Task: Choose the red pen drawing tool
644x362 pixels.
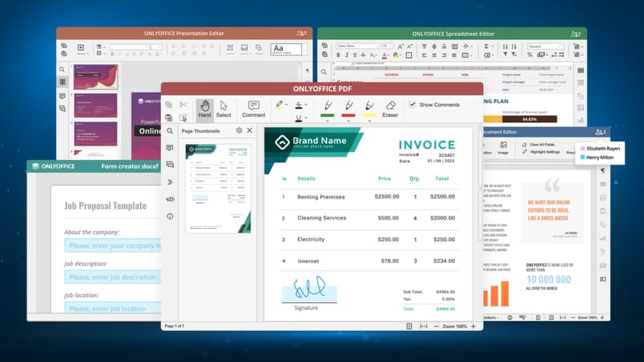Action: pyautogui.click(x=349, y=109)
